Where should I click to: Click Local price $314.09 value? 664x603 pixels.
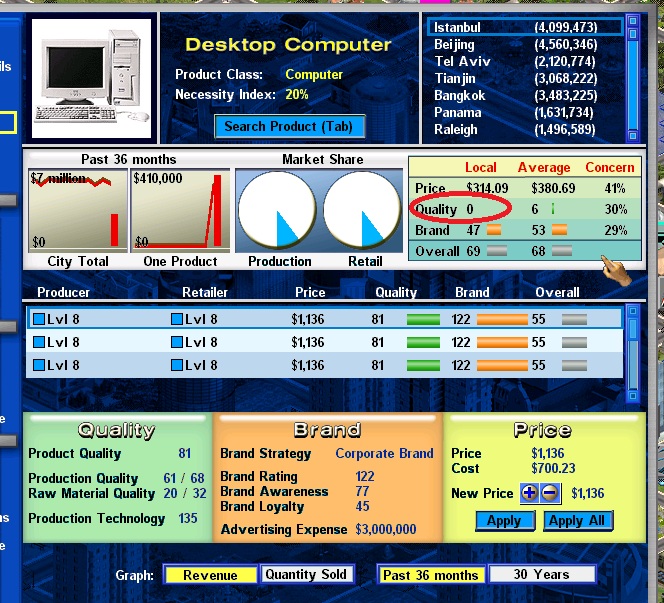point(487,188)
